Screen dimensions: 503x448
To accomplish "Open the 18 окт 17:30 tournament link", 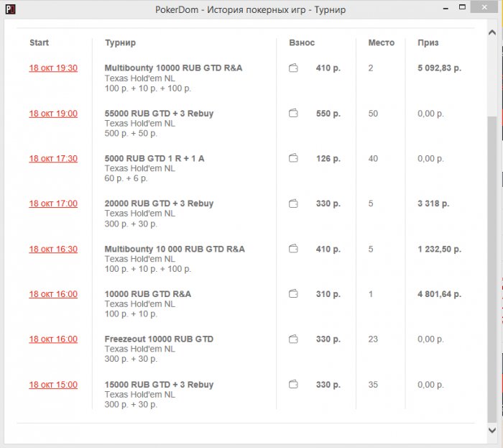I will tap(53, 158).
